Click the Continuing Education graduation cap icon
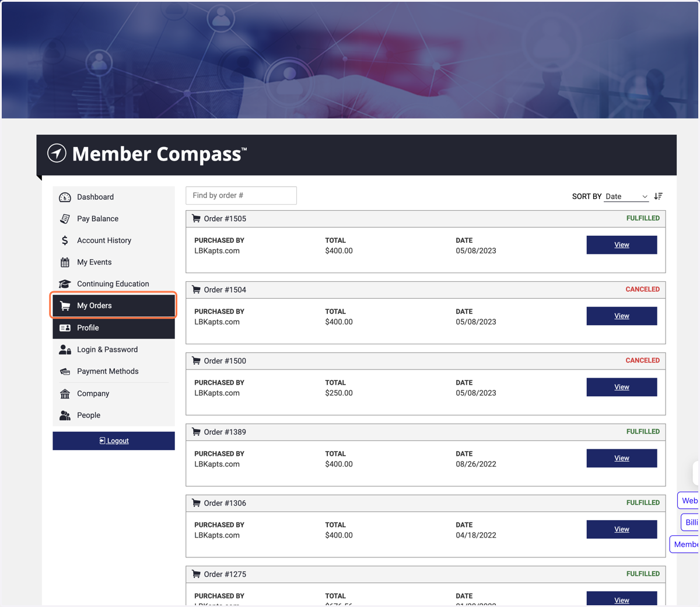Viewport: 700px width, 607px height. 65,284
